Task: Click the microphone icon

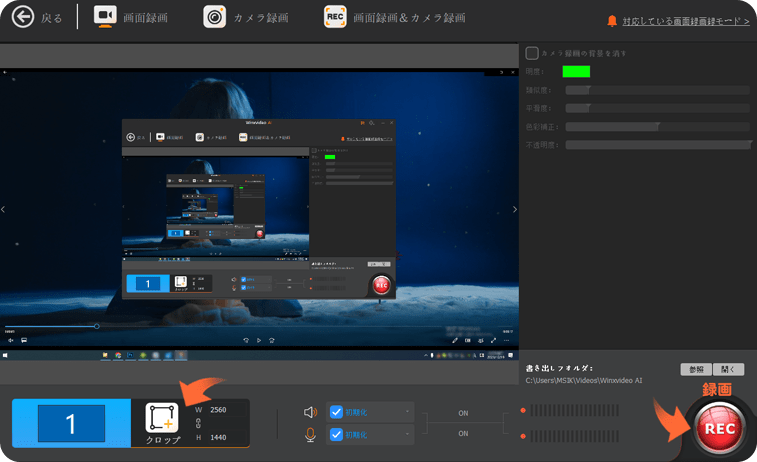Action: (x=311, y=434)
